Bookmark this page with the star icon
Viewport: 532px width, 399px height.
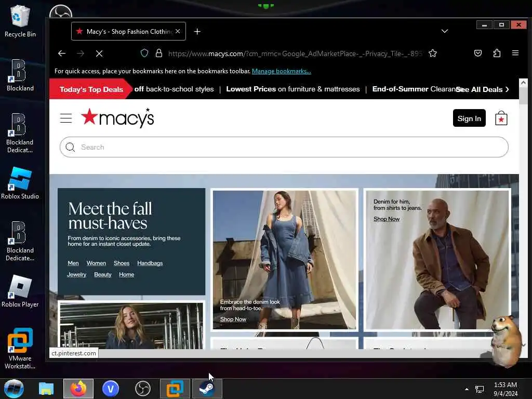click(x=433, y=53)
